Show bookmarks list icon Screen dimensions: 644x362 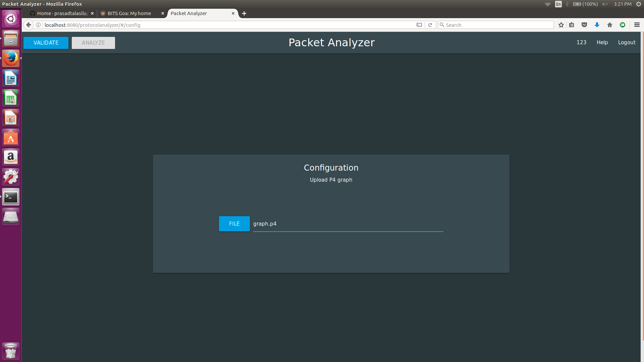[572, 25]
